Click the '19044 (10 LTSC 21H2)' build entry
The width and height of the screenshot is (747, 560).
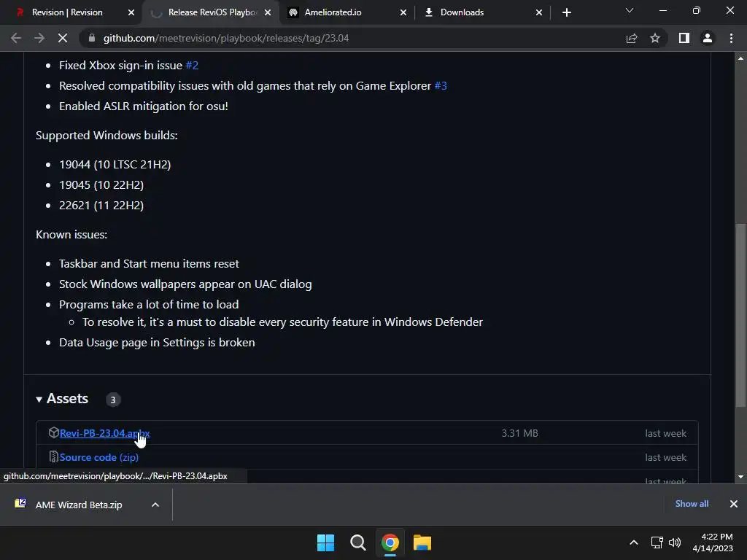point(115,164)
